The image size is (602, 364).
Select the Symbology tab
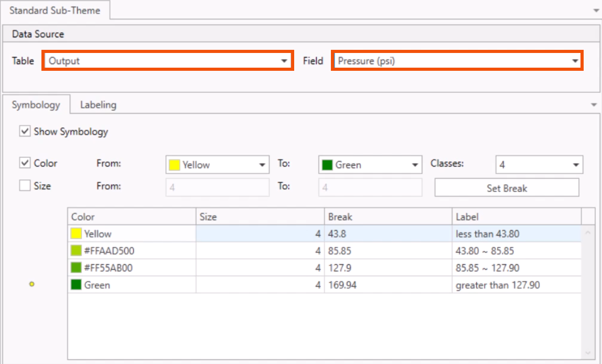36,105
